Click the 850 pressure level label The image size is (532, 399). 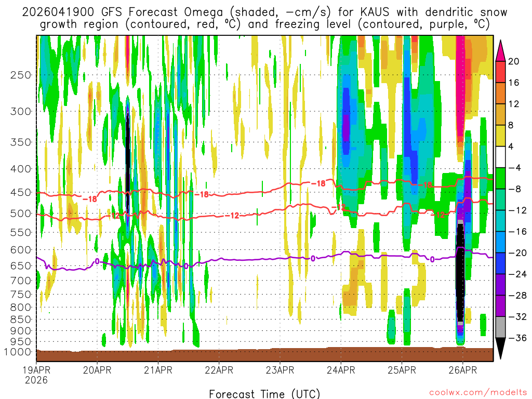point(21,320)
